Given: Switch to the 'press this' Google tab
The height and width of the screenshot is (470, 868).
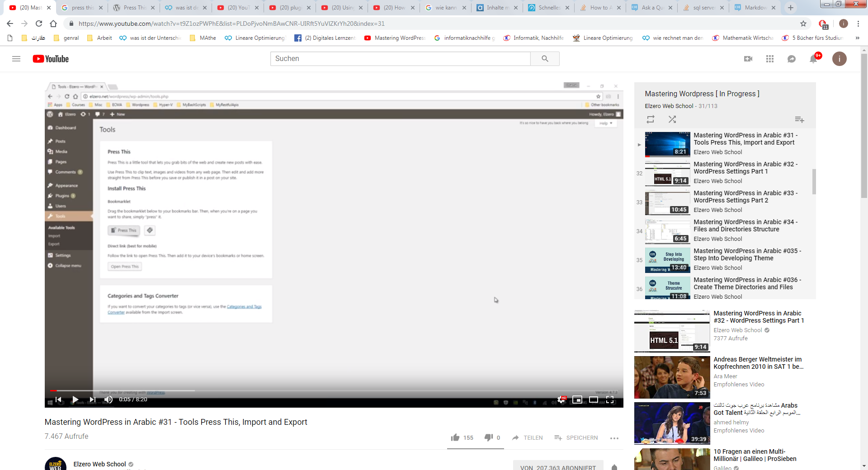Looking at the screenshot, I should (82, 7).
